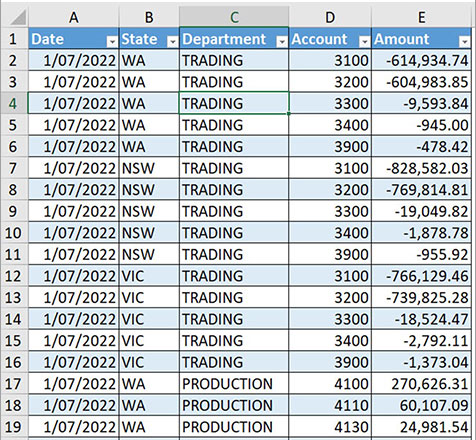The width and height of the screenshot is (476, 440).
Task: Click the Department header cell
Action: click(x=234, y=39)
